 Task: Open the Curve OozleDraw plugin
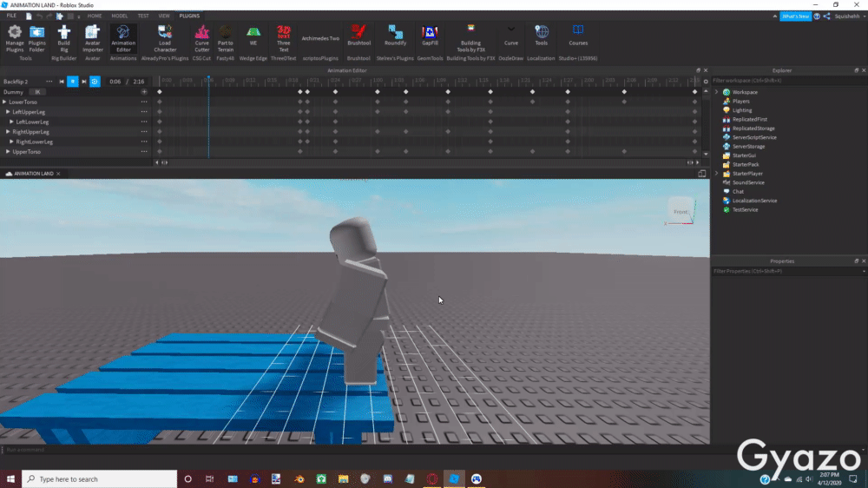pos(511,36)
